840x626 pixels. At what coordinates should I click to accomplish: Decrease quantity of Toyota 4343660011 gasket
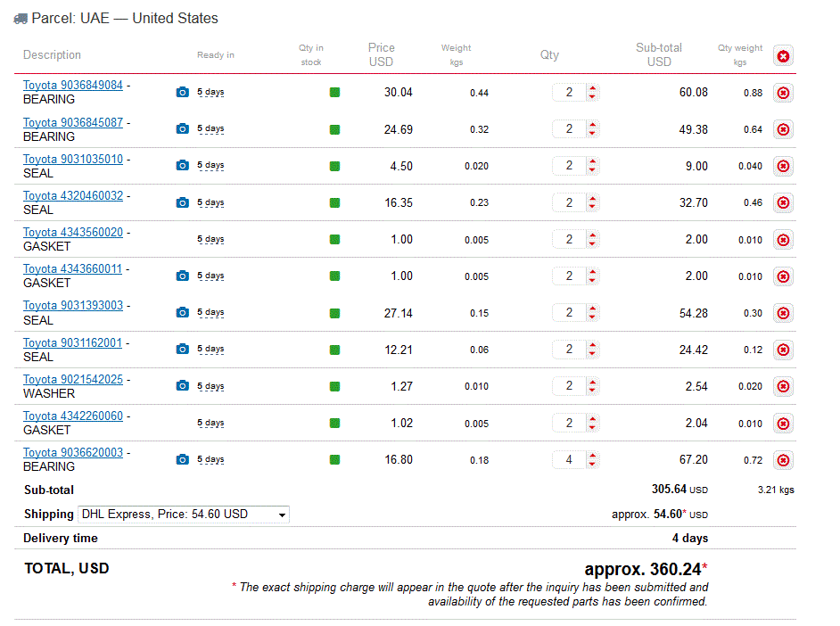click(592, 280)
